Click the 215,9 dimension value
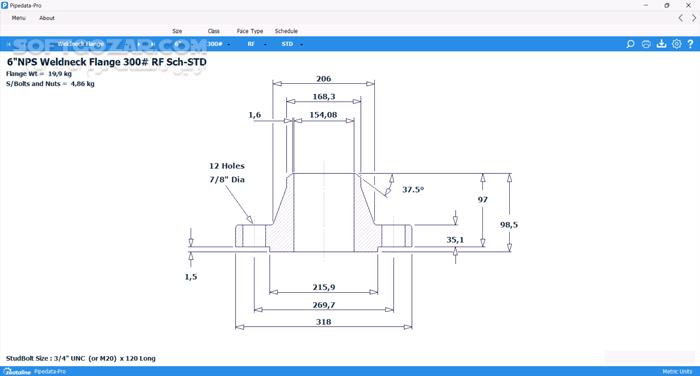This screenshot has width=700, height=376. [x=324, y=287]
